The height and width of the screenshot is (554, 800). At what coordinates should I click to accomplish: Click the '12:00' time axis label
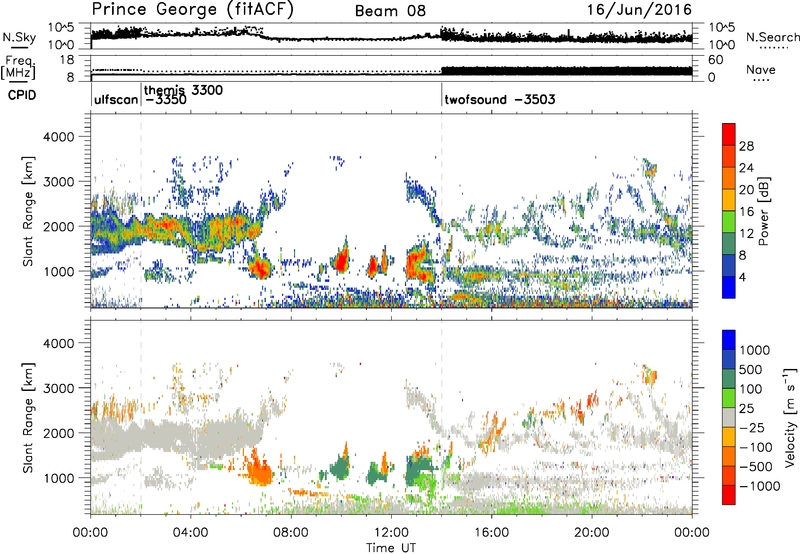[x=391, y=533]
